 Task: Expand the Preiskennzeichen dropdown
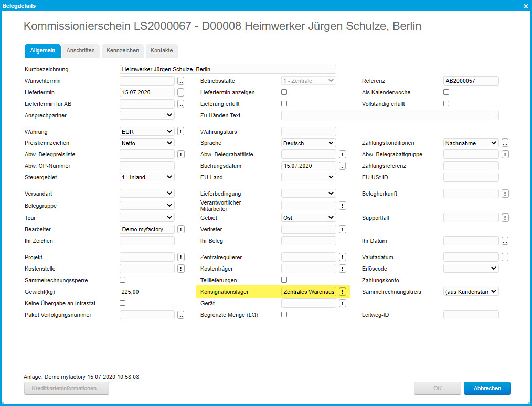[147, 143]
